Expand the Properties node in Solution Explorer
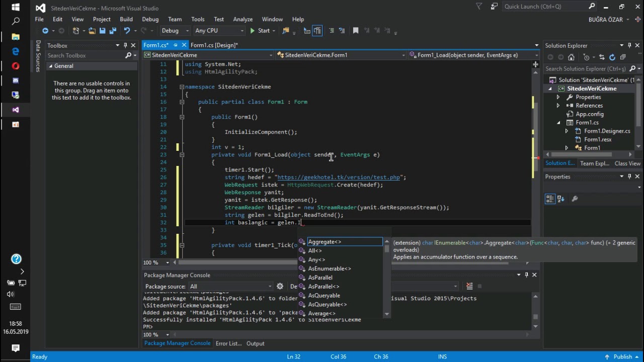This screenshot has width=644, height=362. click(x=558, y=97)
